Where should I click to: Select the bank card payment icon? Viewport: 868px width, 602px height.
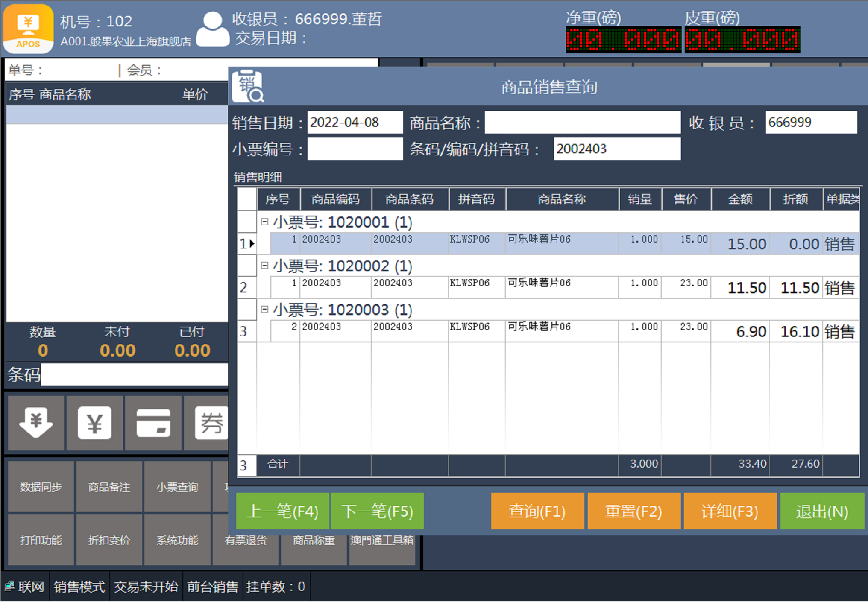point(153,423)
